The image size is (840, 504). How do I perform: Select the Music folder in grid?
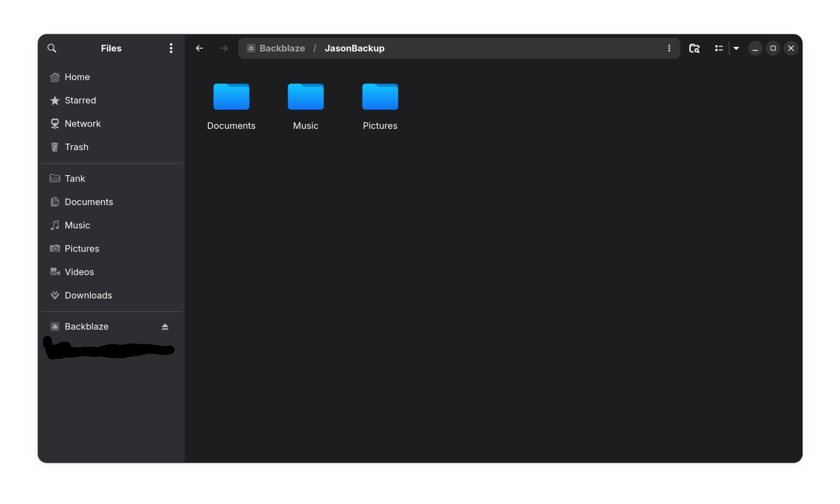(306, 97)
